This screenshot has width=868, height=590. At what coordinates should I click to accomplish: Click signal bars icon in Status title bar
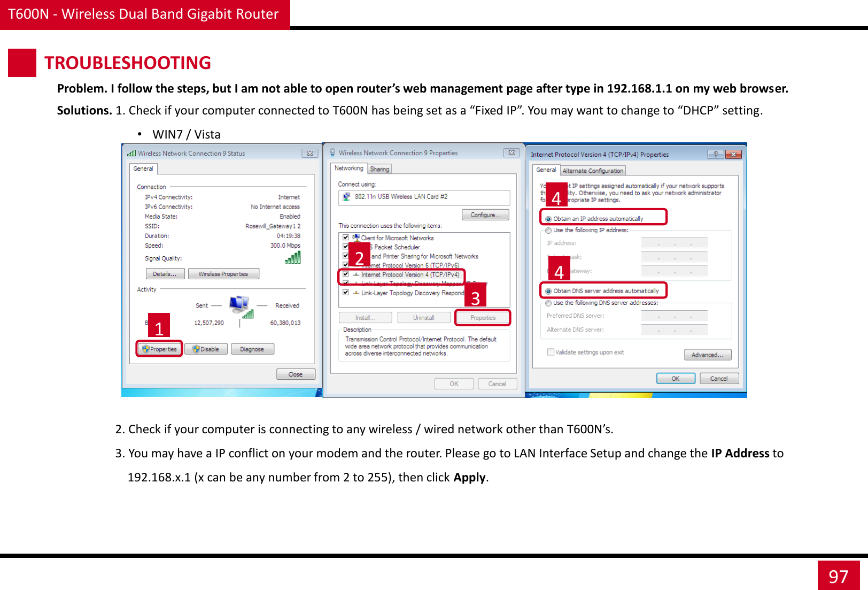pos(131,153)
